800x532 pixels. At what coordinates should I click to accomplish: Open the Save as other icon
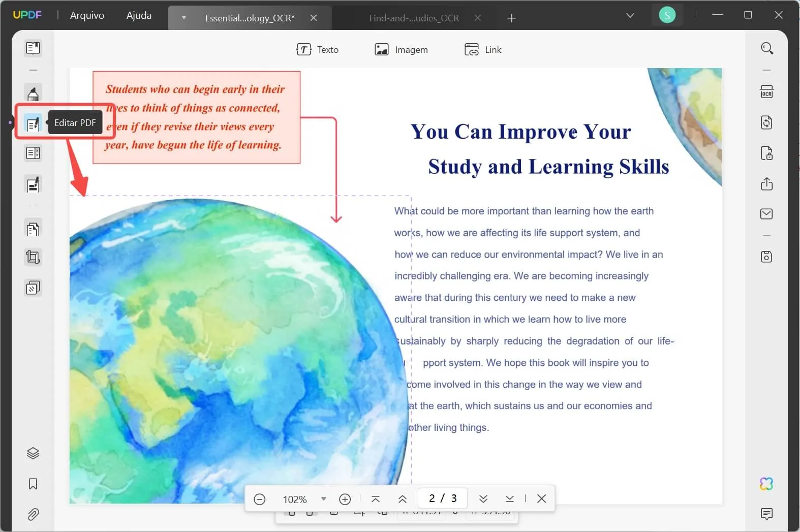pos(767,257)
